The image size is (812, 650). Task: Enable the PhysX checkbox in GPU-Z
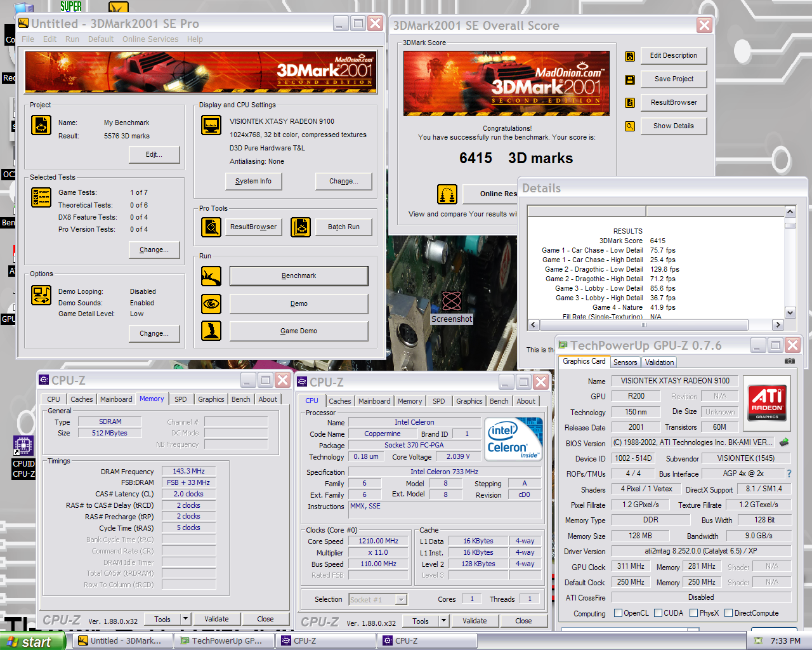[694, 613]
